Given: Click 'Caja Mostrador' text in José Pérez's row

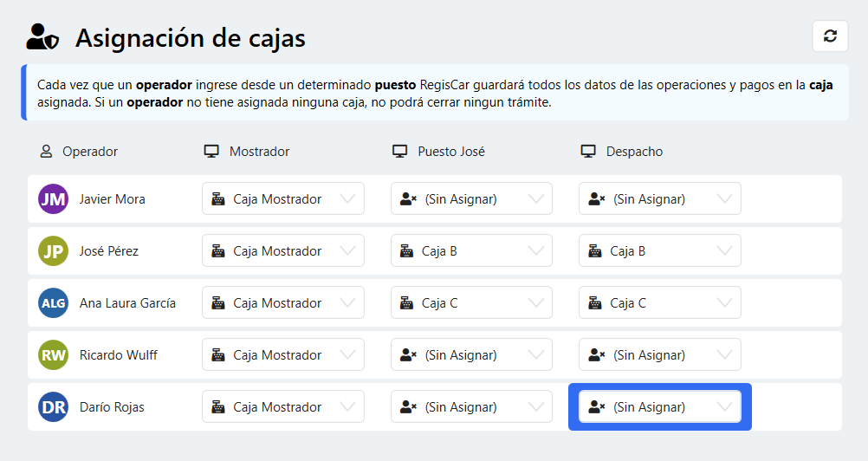Looking at the screenshot, I should [277, 251].
